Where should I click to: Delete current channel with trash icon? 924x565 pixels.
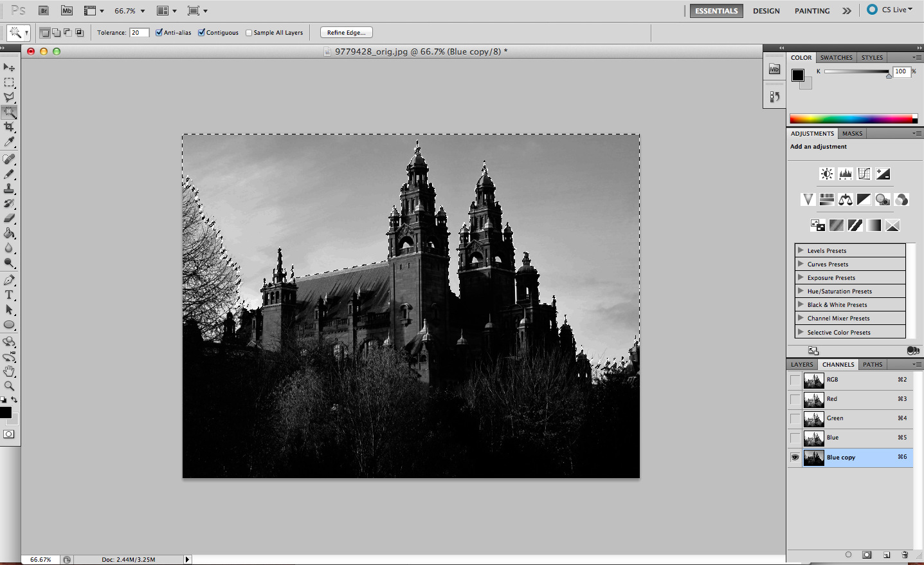(x=905, y=555)
